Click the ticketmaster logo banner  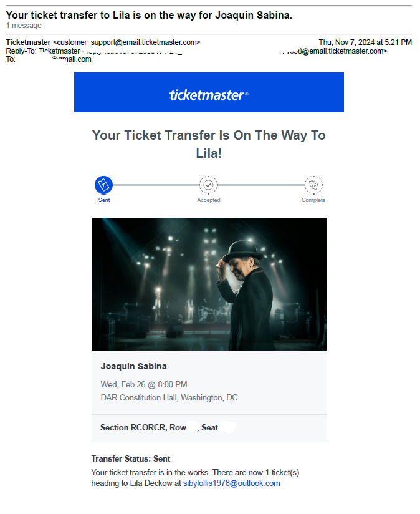[209, 92]
